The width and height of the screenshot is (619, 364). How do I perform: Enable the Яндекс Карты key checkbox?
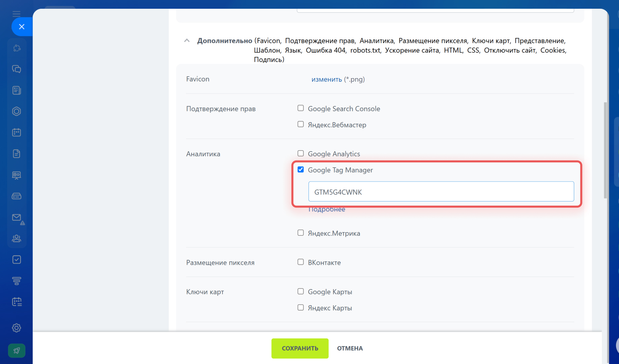(x=301, y=308)
